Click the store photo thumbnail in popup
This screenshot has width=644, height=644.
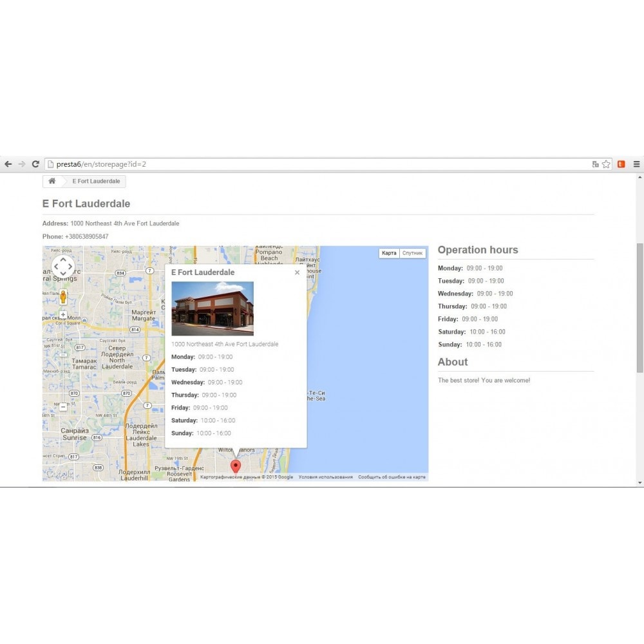tap(213, 308)
